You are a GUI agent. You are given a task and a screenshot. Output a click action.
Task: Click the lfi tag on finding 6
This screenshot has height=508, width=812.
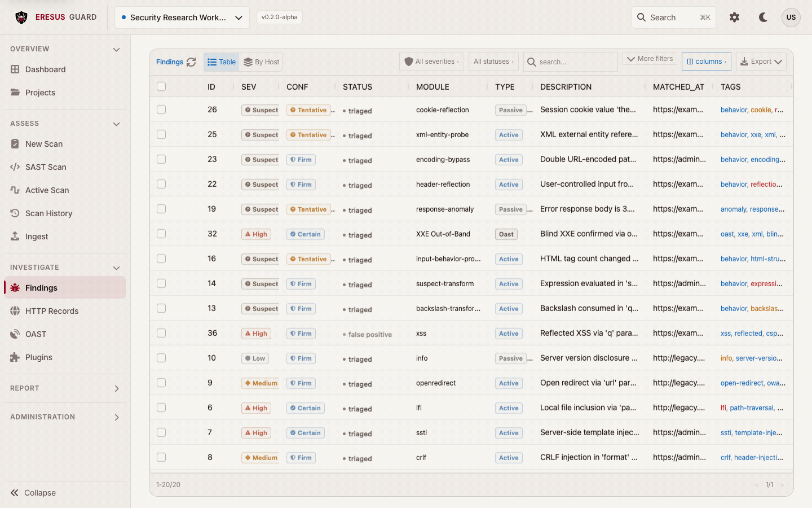point(723,408)
